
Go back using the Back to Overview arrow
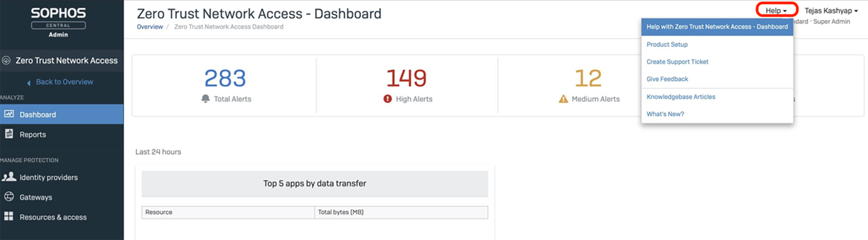click(29, 82)
